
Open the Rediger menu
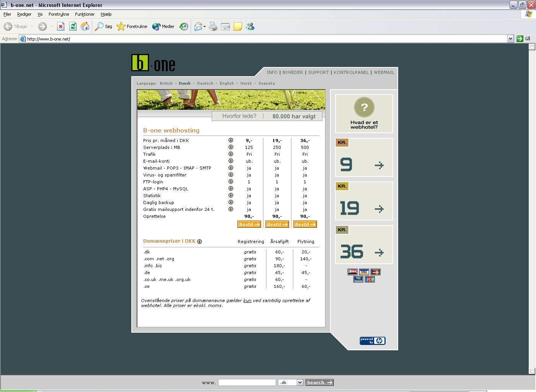coord(24,14)
